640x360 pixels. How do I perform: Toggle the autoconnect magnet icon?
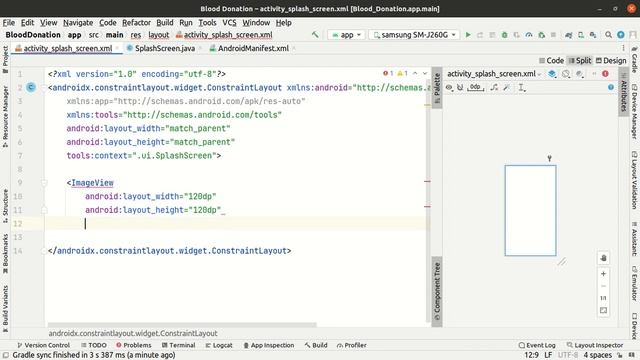460,87
